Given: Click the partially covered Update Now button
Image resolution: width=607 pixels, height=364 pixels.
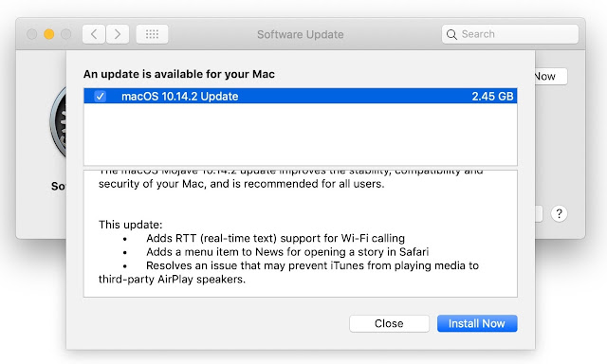Looking at the screenshot, I should tap(551, 76).
